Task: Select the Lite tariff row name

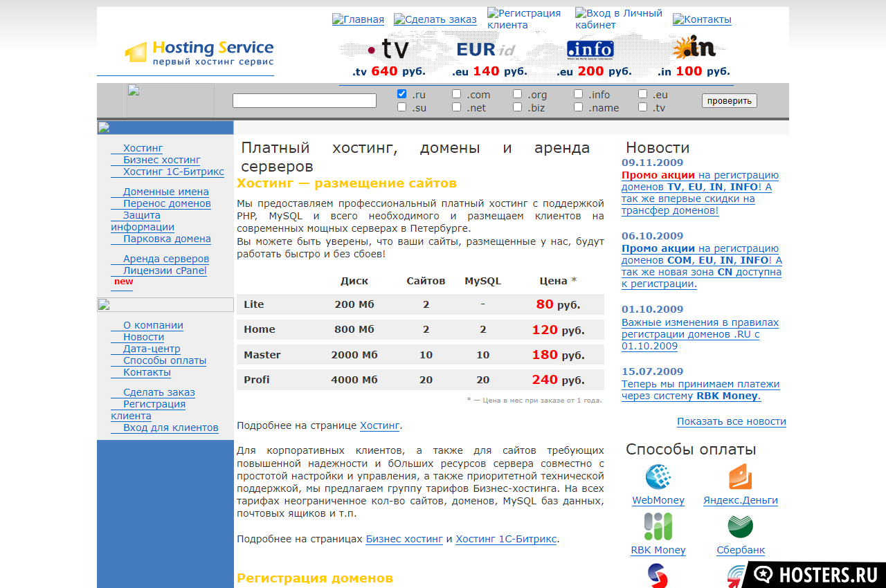Action: (254, 304)
